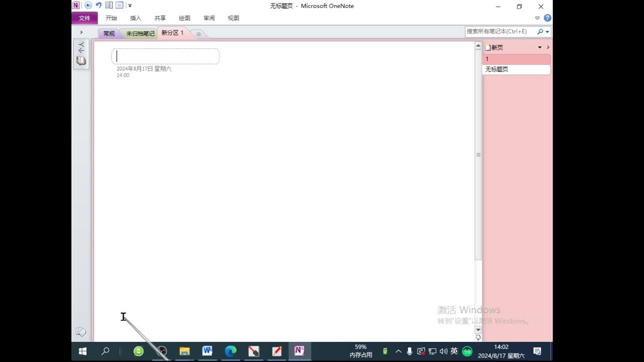Screen dimensions: 644x362
Task: Expand the notebook navigation bar
Action: click(x=82, y=32)
